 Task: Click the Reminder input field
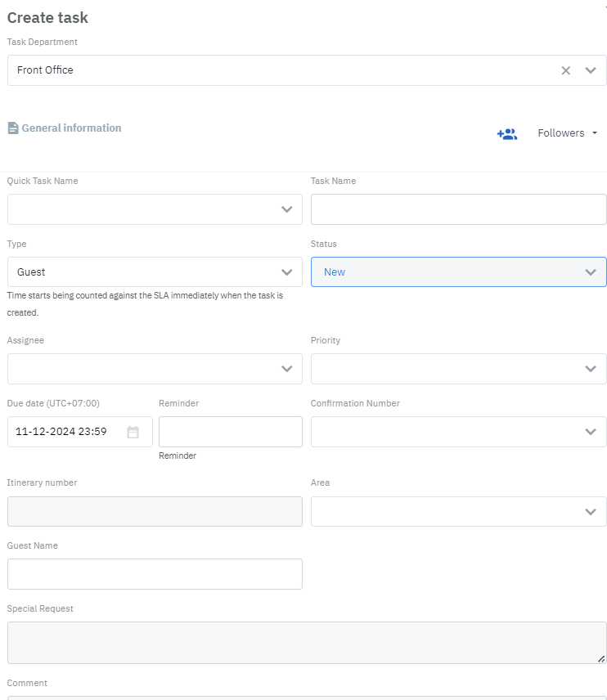(230, 432)
